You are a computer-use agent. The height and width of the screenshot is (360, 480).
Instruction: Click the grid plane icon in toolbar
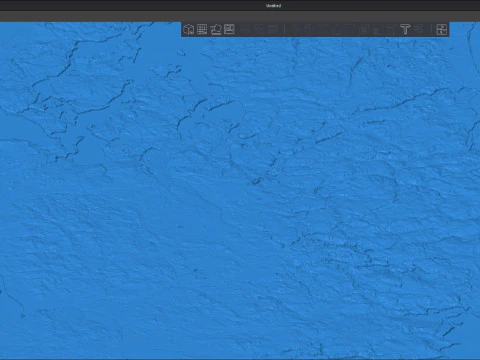point(202,29)
